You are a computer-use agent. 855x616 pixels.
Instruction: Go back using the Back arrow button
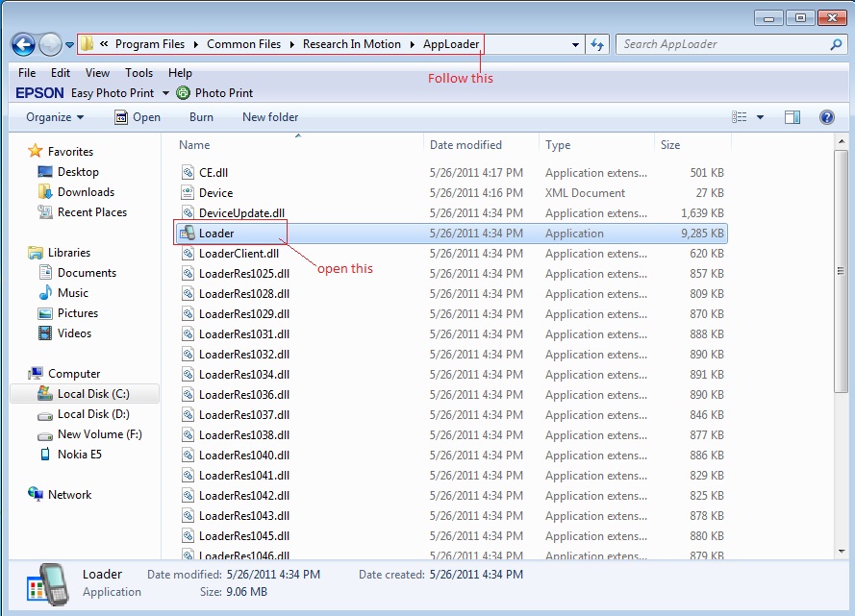pyautogui.click(x=23, y=44)
